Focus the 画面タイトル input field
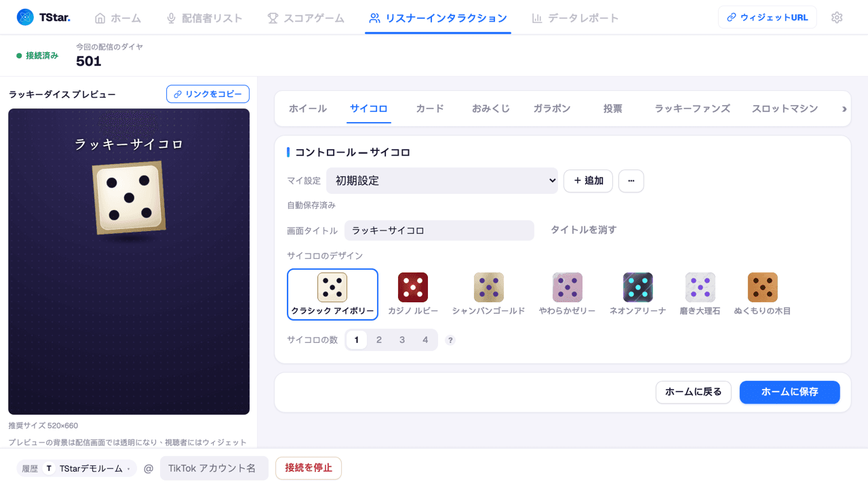This screenshot has height=488, width=868. click(439, 230)
